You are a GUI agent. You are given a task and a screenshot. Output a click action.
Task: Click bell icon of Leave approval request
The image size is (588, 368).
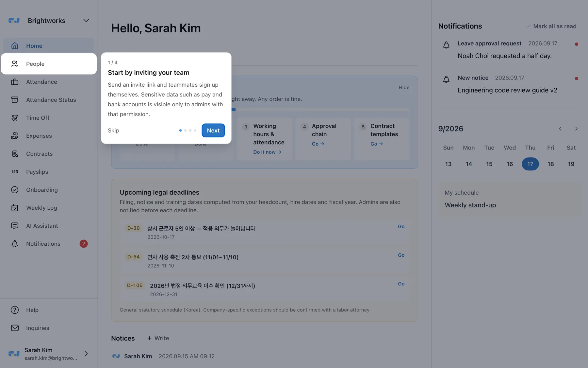(x=446, y=45)
